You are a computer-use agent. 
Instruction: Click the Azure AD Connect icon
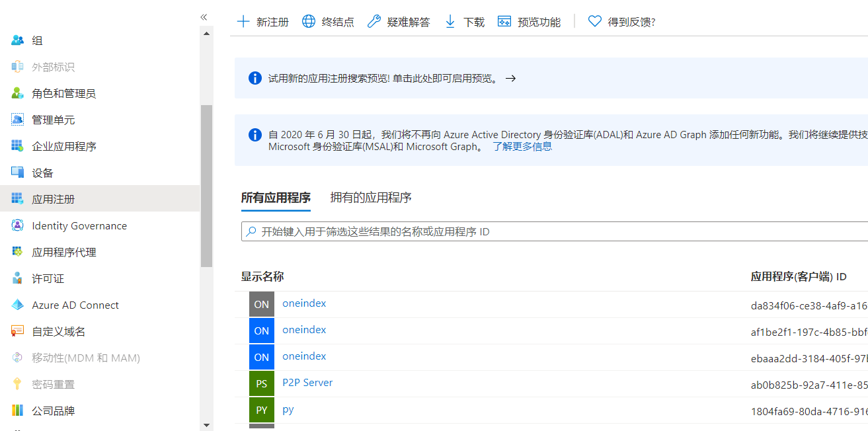pos(18,305)
